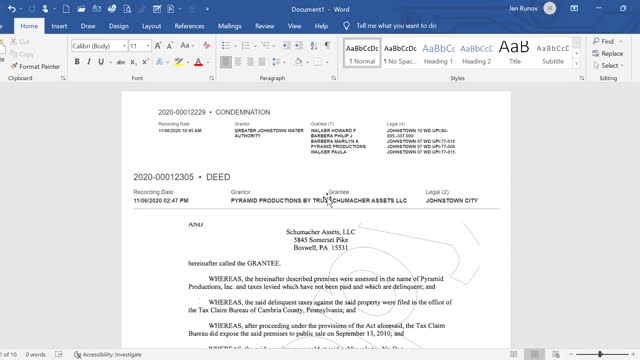Toggle Underline formatting

101,62
